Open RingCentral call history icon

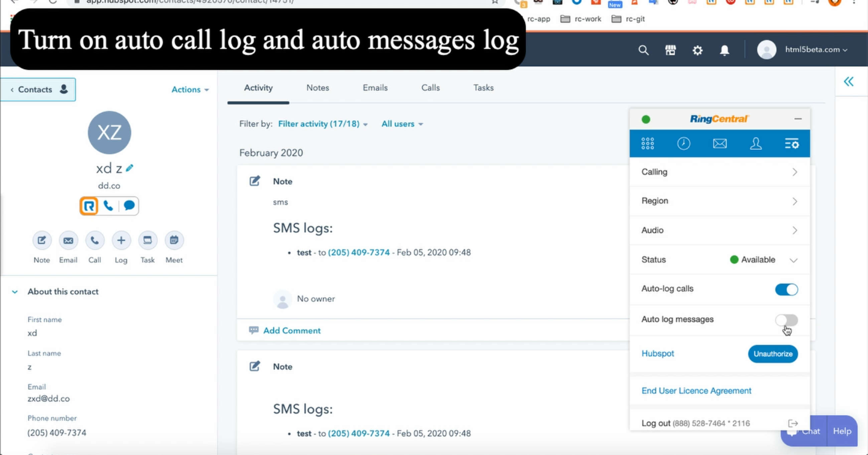(684, 143)
